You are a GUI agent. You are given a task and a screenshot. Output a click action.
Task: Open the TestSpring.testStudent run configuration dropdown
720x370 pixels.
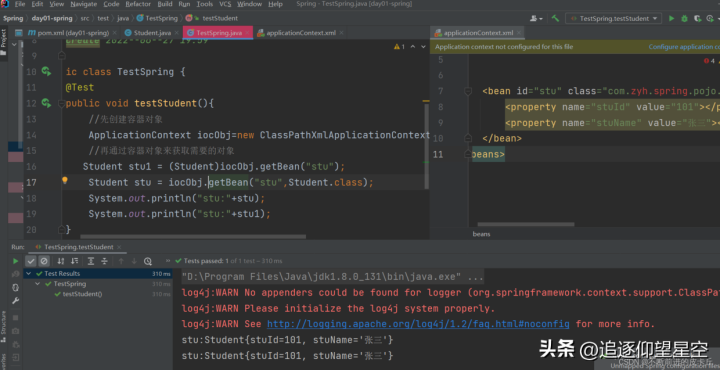pyautogui.click(x=613, y=18)
